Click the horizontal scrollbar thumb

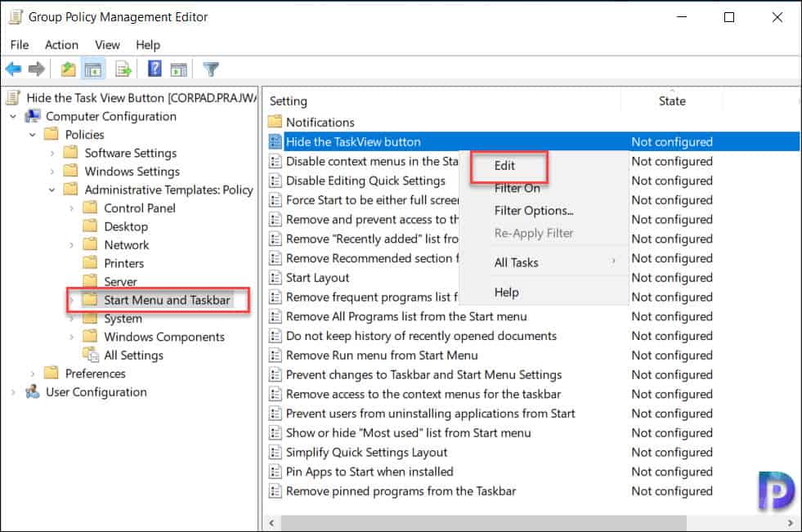[x=483, y=523]
